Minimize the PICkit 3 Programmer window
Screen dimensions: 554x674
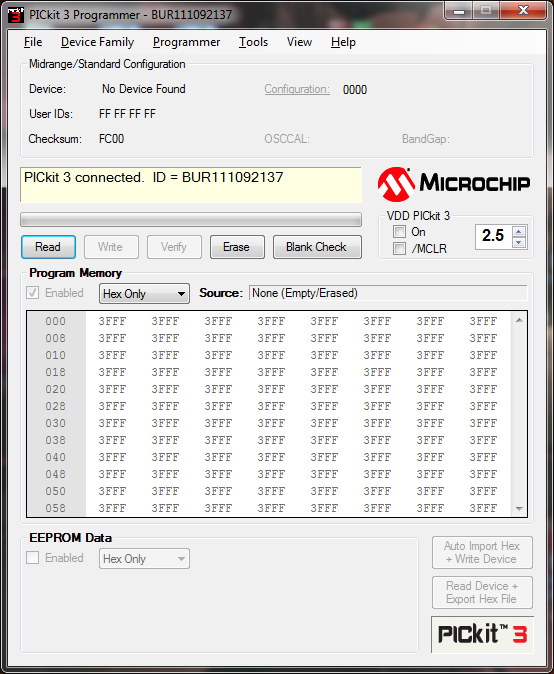[x=459, y=10]
